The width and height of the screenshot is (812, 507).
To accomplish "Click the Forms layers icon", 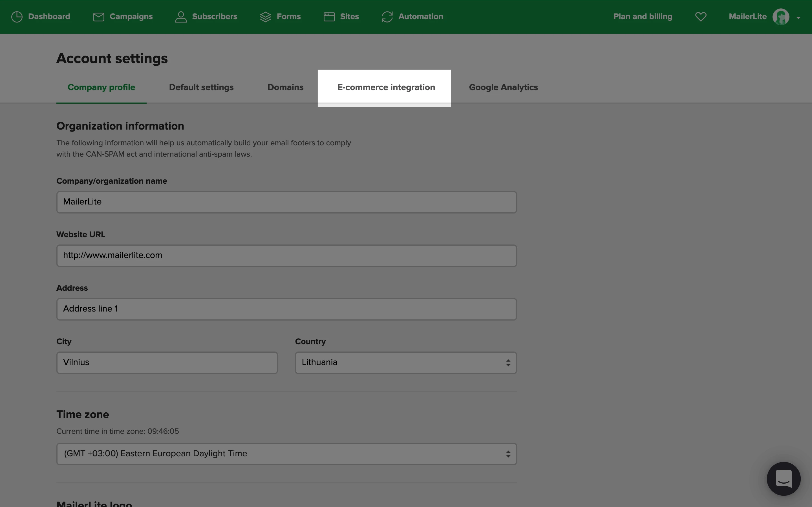I will click(265, 17).
